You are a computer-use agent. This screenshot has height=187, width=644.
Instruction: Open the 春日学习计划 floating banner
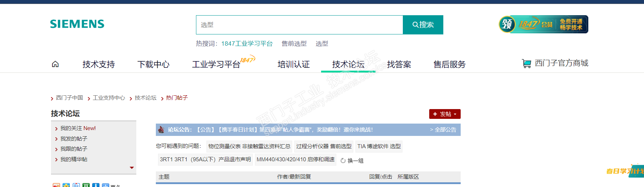626,171
